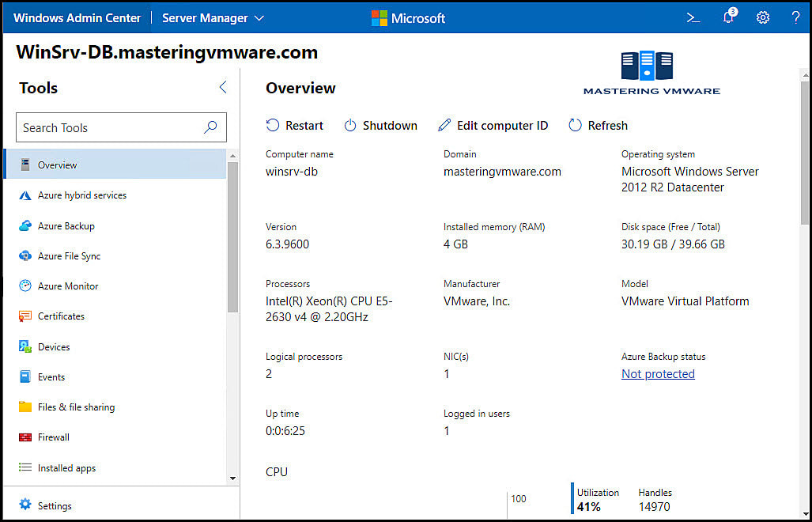Click domain value masteringvmware.com
This screenshot has height=522, width=812.
(502, 172)
